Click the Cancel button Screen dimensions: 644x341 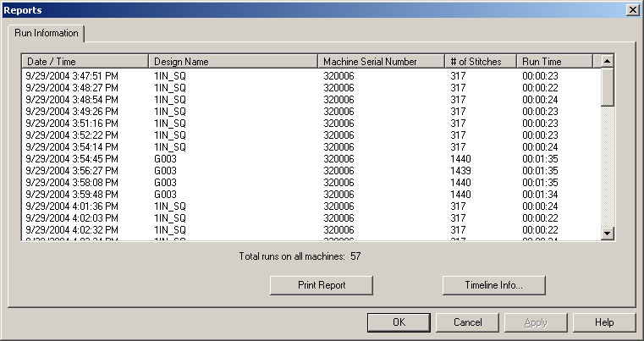point(467,322)
